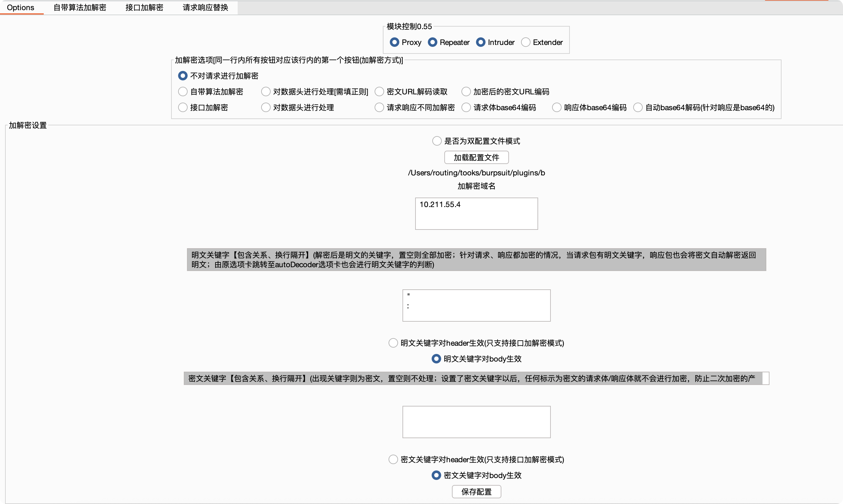The image size is (843, 504).
Task: Select 密文关键字对header生效 option
Action: coord(393,459)
